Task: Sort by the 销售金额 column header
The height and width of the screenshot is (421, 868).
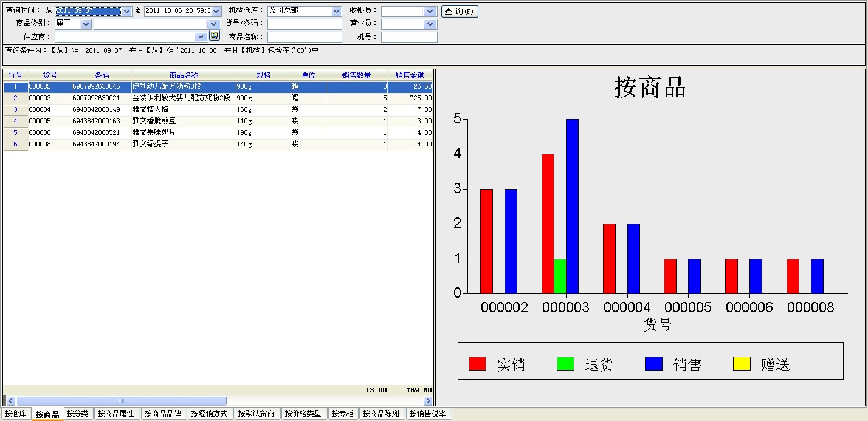Action: [x=410, y=75]
